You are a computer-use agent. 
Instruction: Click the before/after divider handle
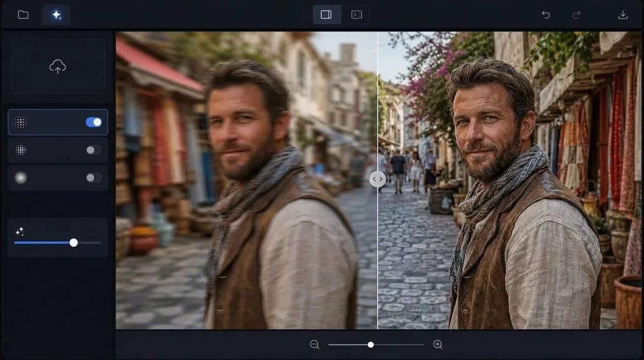click(377, 179)
